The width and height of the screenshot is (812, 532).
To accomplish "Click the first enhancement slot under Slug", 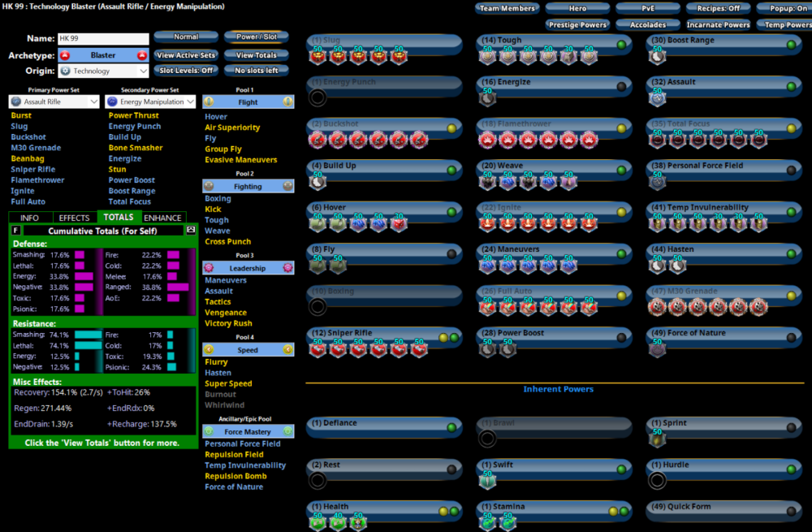I will click(x=317, y=57).
